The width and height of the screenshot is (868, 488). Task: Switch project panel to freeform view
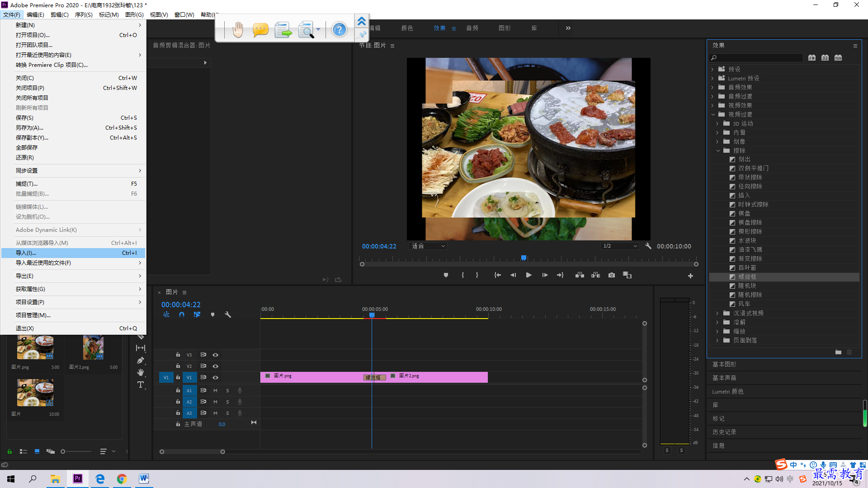click(x=50, y=451)
